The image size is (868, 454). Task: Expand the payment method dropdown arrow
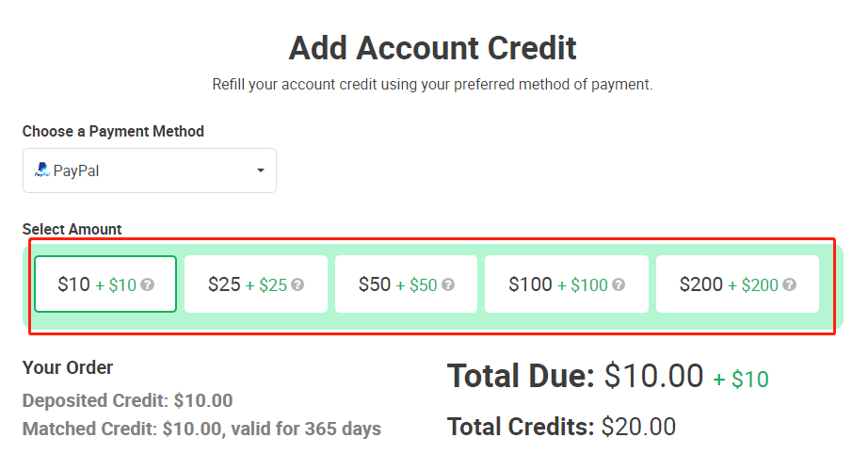(260, 170)
